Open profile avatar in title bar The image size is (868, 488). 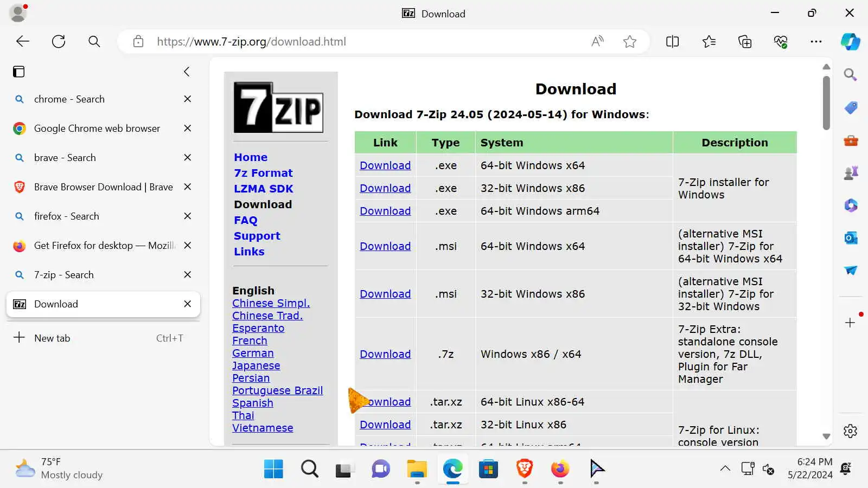pyautogui.click(x=18, y=13)
